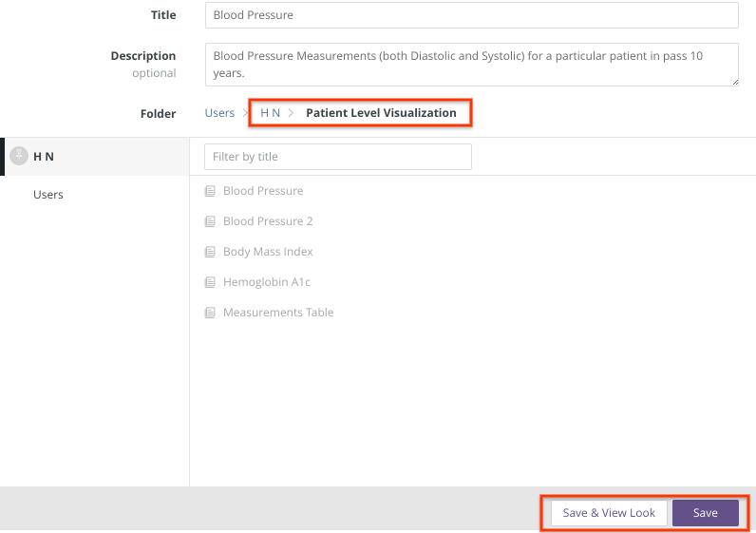Click Save & View Look button
756x533 pixels.
(x=609, y=513)
